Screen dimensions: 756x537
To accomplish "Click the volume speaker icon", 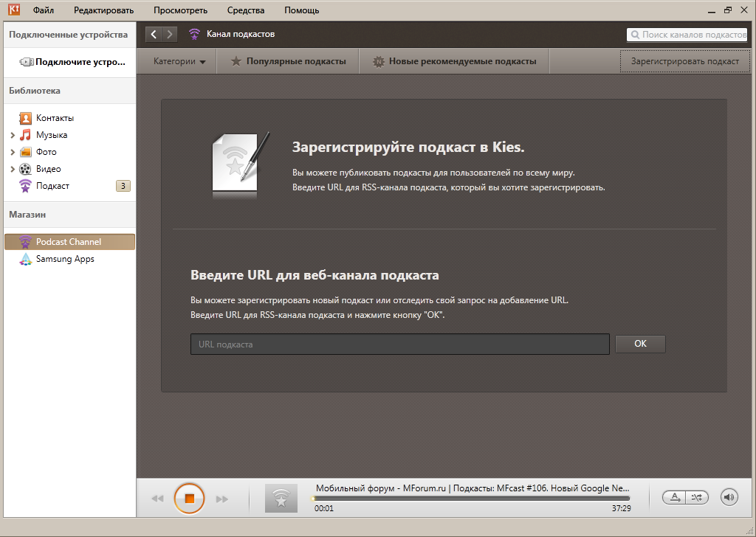I will [x=729, y=497].
